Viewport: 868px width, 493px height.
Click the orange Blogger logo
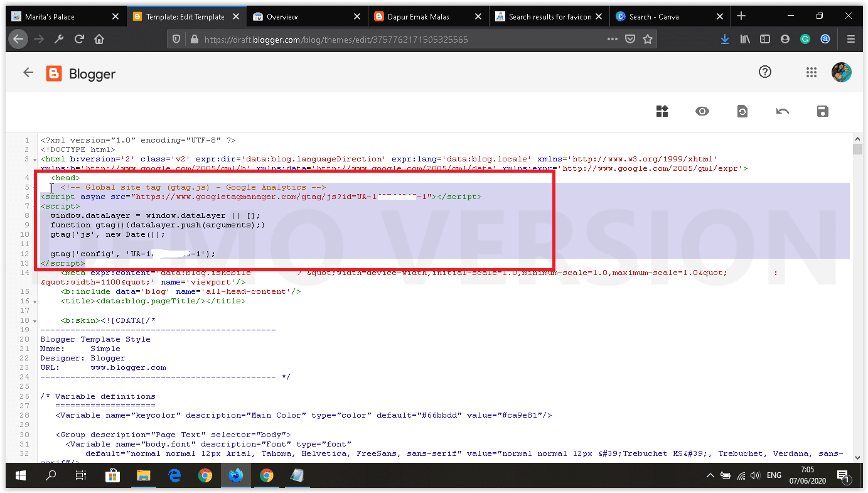pos(54,73)
